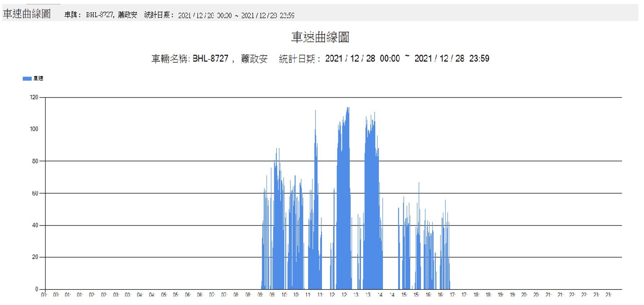The height and width of the screenshot is (305, 644).
Task: Select the wide bar cluster above the 13: labels
Action: click(372, 198)
